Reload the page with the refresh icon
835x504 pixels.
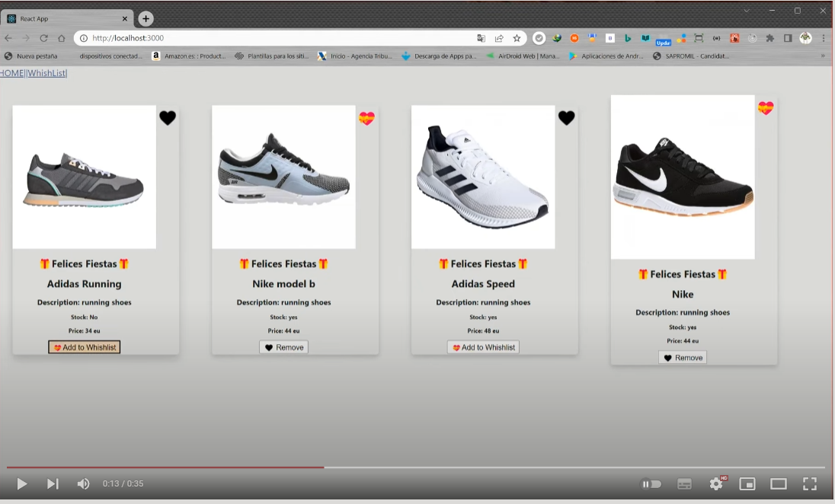pos(43,38)
